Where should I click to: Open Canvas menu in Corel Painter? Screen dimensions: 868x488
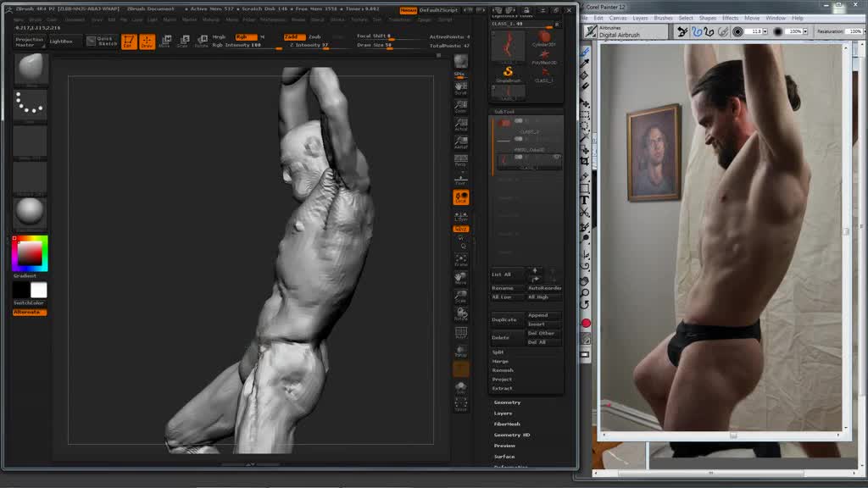tap(618, 19)
